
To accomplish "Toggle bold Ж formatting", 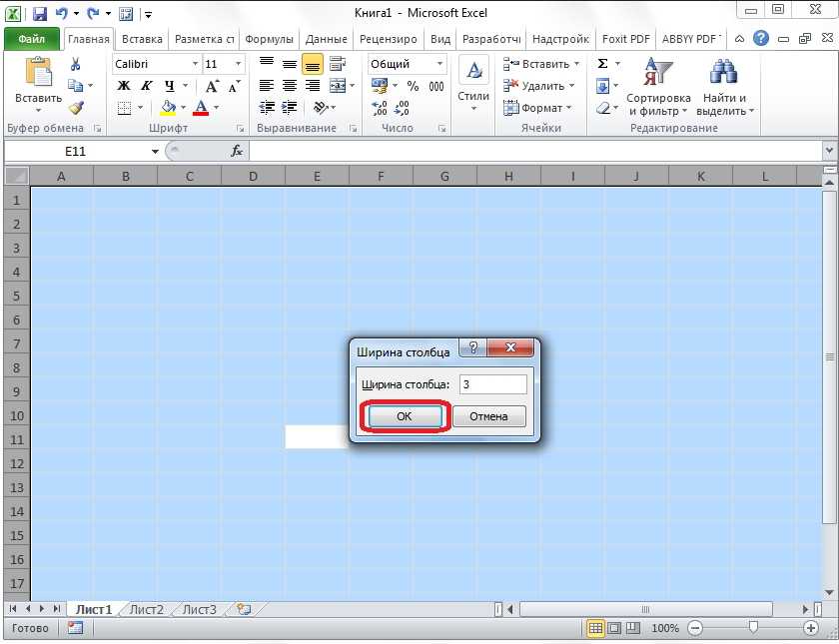I will click(x=124, y=86).
